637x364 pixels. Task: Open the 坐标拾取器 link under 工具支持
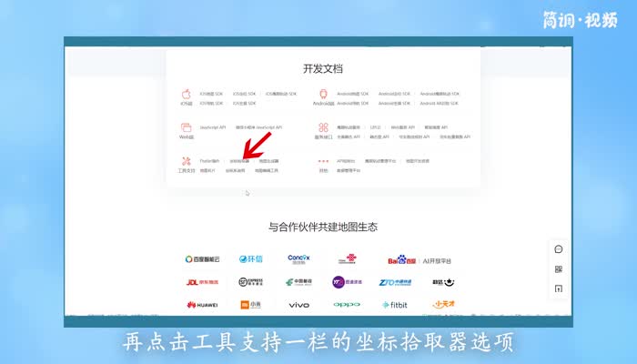(238, 161)
